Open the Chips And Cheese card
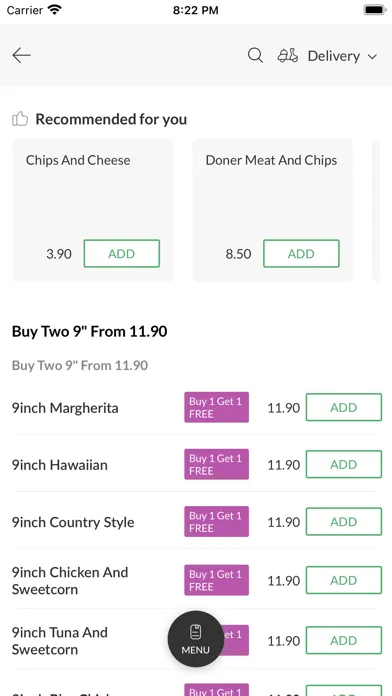 [x=93, y=210]
